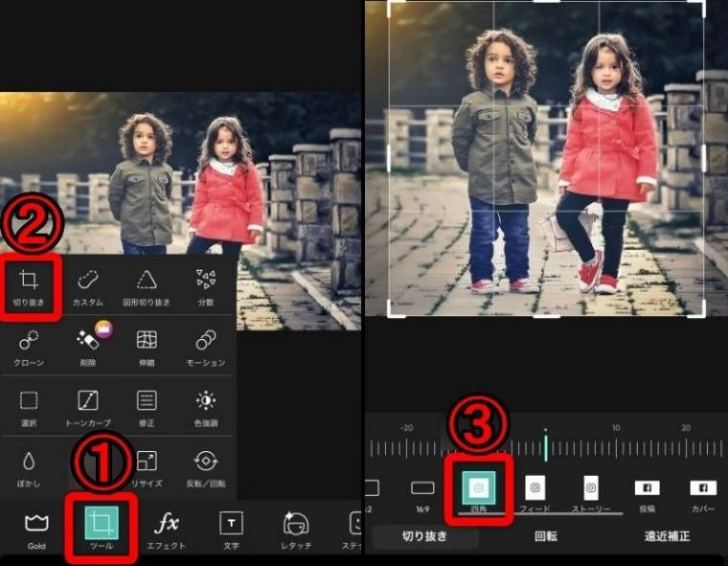Open the リサイズ resize tool

tap(147, 469)
